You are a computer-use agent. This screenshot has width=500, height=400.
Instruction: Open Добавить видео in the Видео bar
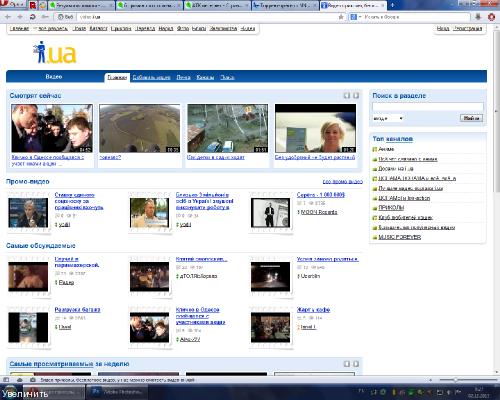pyautogui.click(x=151, y=77)
